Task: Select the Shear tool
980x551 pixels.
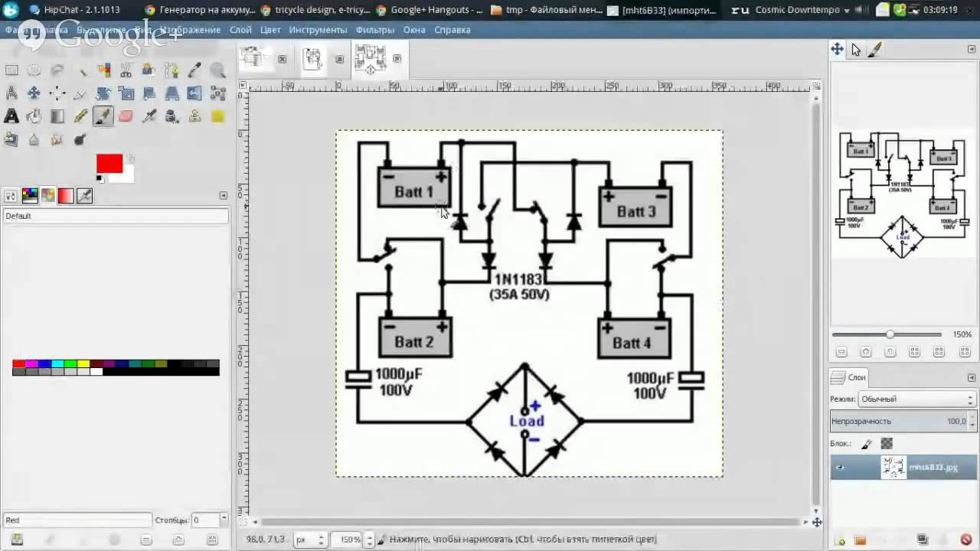Action: 149,93
